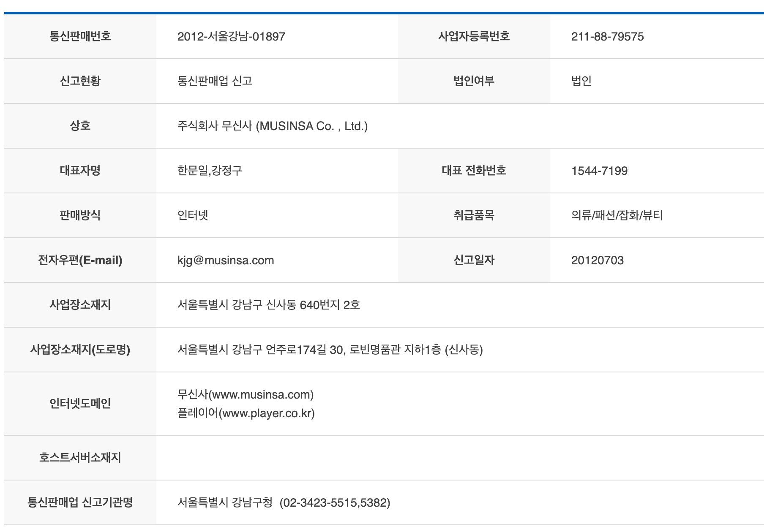Select address 서울특별시 강남구 신사동 640번지 2호
Viewport: 764px width, 532px height.
(269, 305)
